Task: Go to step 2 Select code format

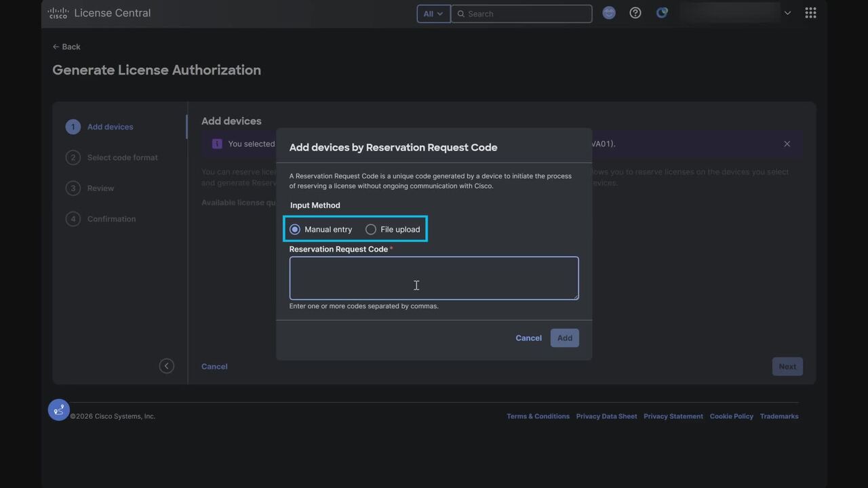Action: click(x=122, y=157)
